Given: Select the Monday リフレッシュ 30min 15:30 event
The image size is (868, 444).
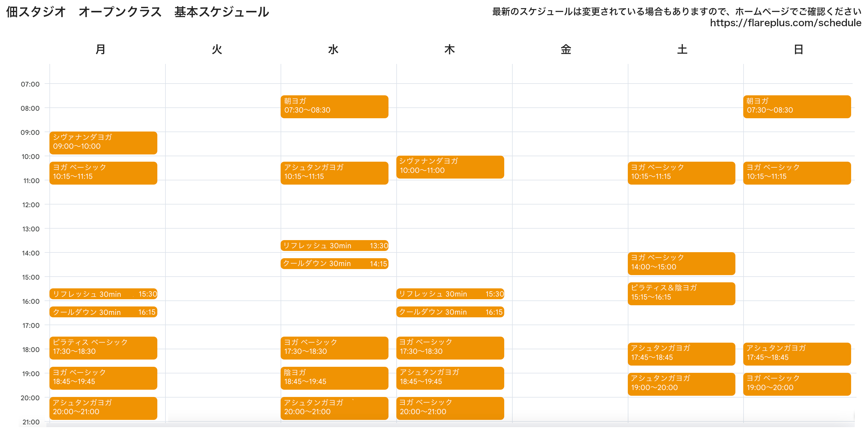Looking at the screenshot, I should (103, 294).
